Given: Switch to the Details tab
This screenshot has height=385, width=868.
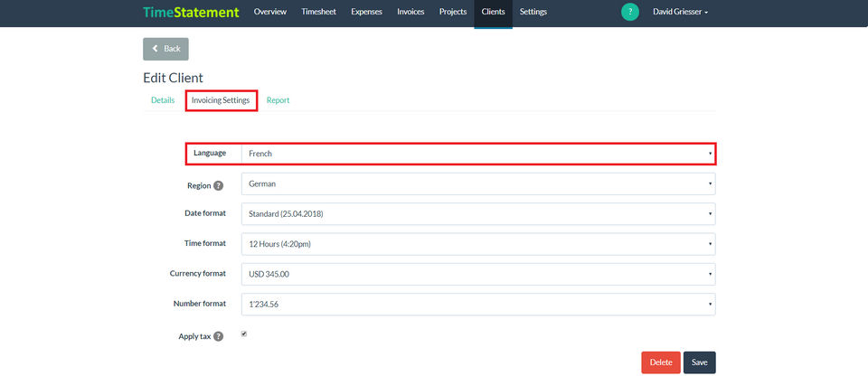Looking at the screenshot, I should (x=163, y=100).
